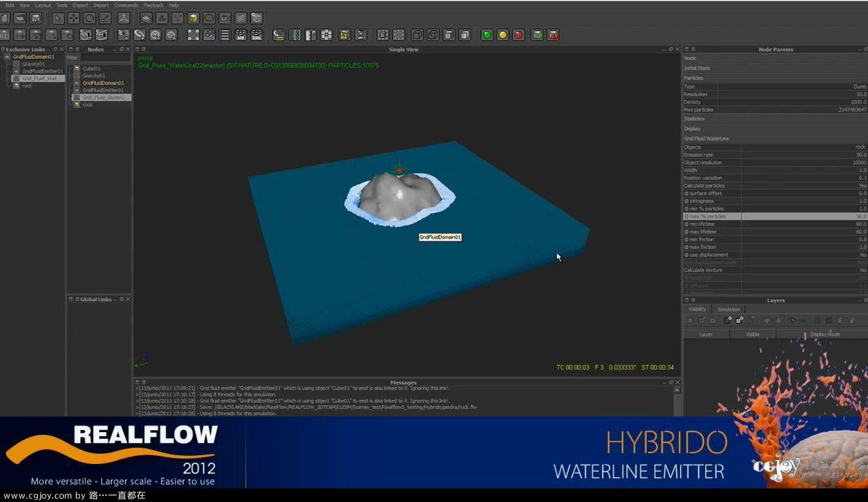Open the Export menu

tap(81, 5)
